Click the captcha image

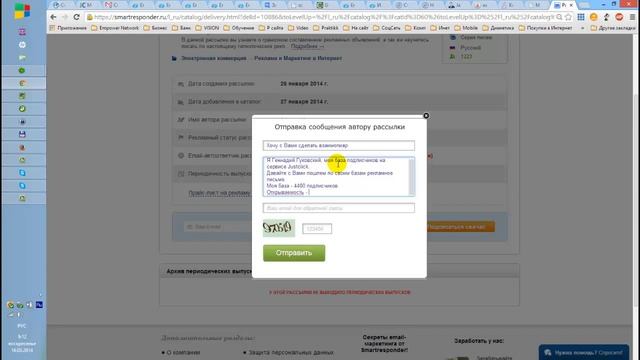(x=279, y=228)
